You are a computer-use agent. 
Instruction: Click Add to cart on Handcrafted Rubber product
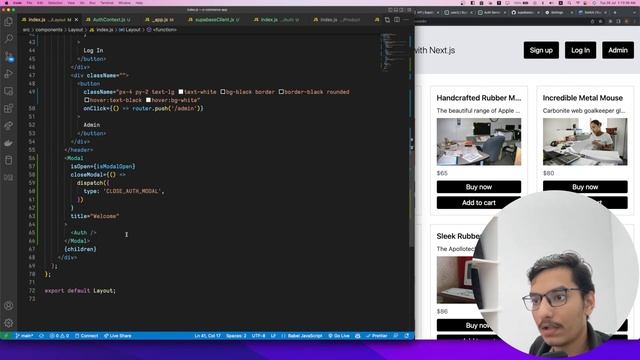479,202
